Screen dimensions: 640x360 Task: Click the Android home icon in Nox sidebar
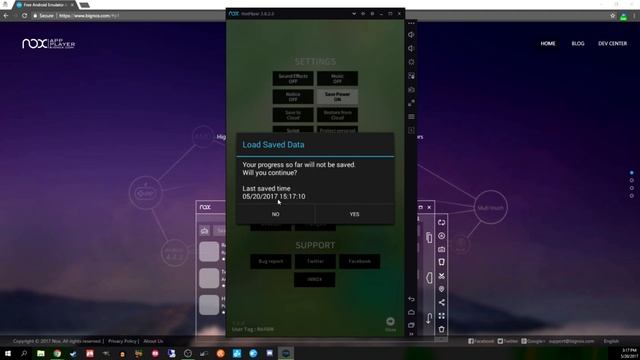click(x=411, y=312)
